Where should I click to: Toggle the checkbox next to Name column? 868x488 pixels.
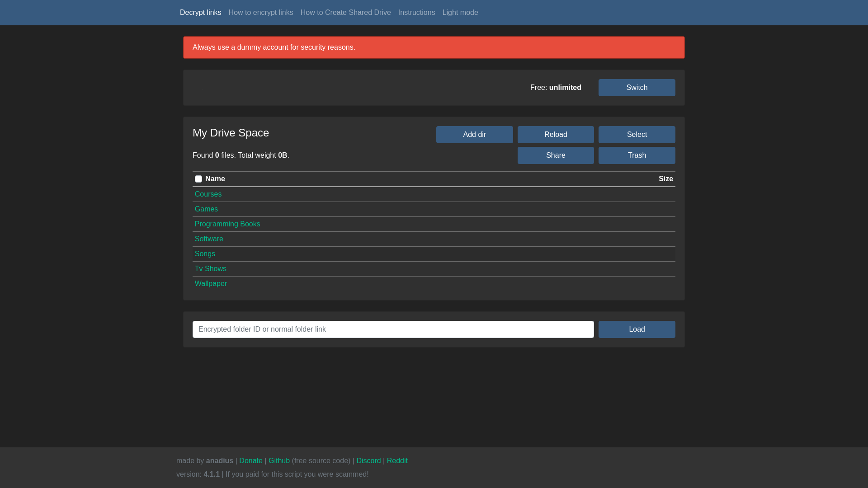(x=198, y=179)
